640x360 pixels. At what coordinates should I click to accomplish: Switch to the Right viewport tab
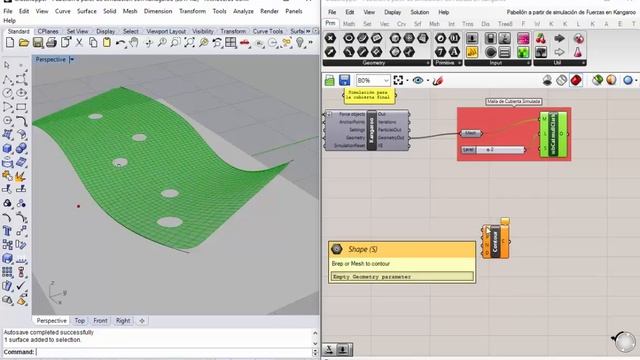(x=123, y=321)
